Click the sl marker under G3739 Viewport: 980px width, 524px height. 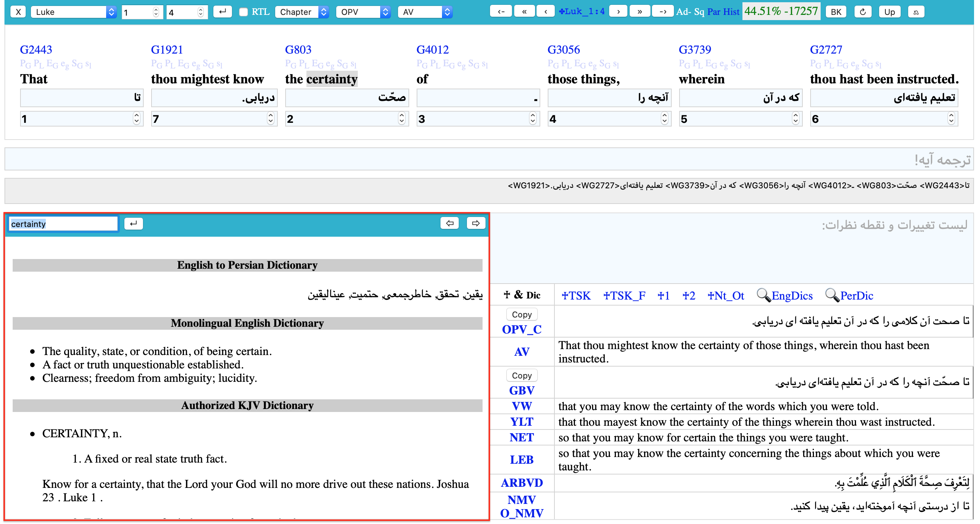[747, 64]
